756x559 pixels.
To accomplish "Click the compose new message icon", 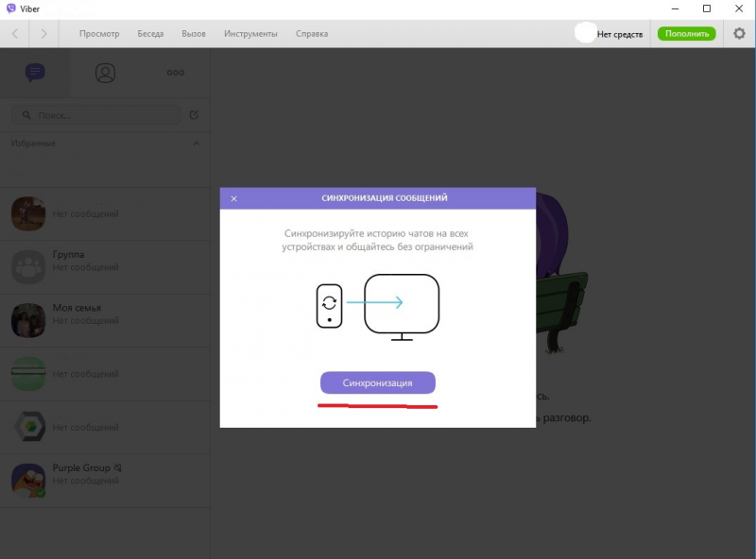I will pos(194,114).
